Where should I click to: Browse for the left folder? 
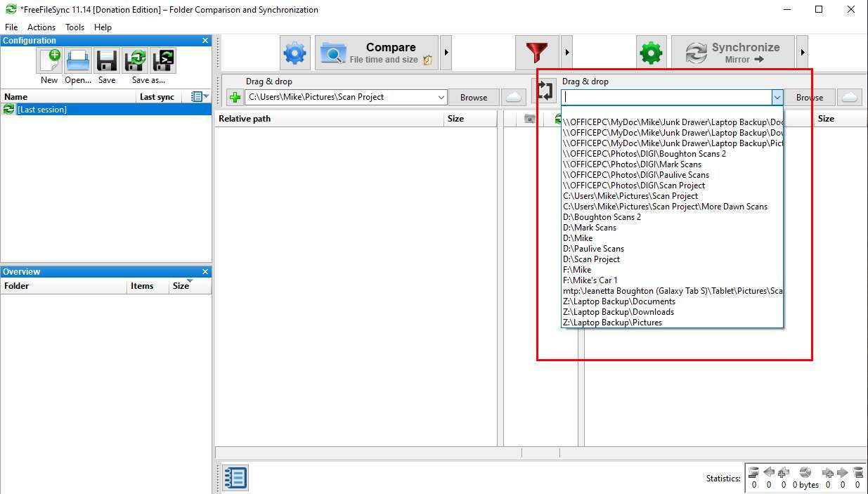474,98
